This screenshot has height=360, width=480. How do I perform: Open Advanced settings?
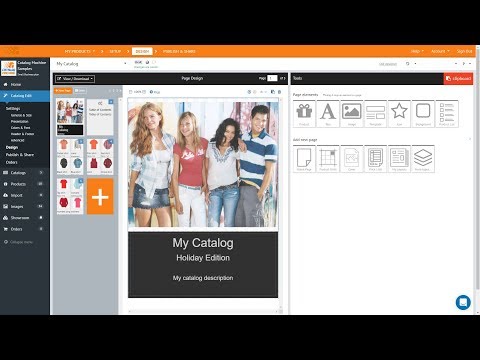(18, 140)
